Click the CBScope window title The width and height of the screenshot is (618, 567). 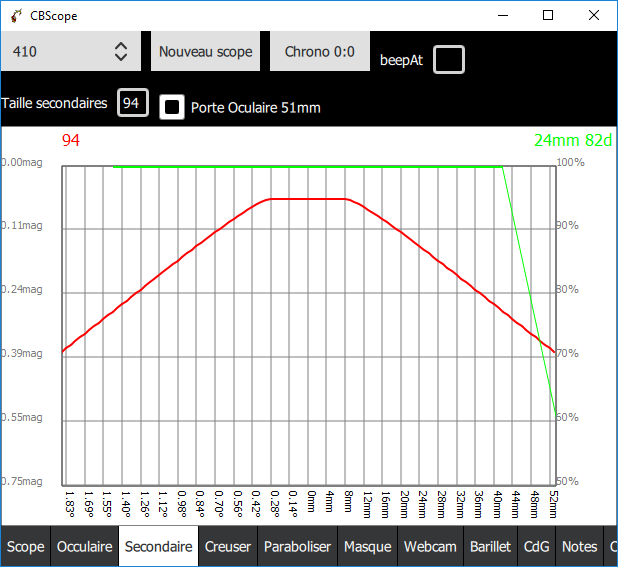tap(54, 16)
